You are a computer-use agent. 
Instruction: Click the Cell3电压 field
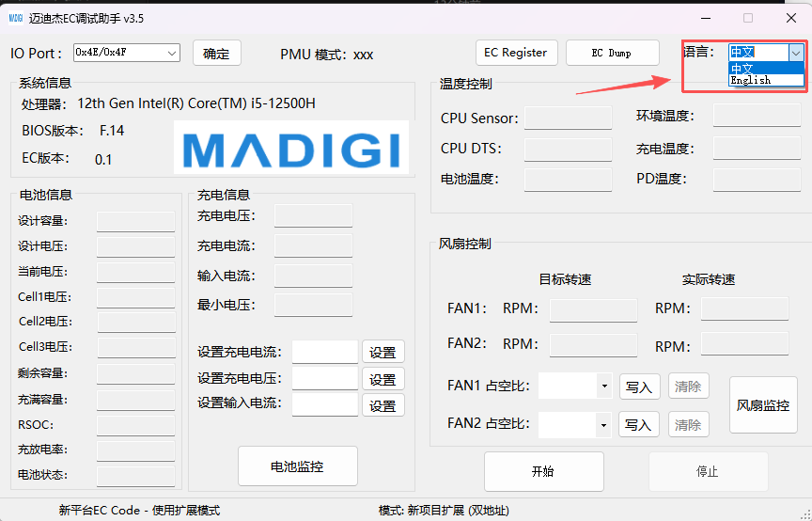(136, 347)
